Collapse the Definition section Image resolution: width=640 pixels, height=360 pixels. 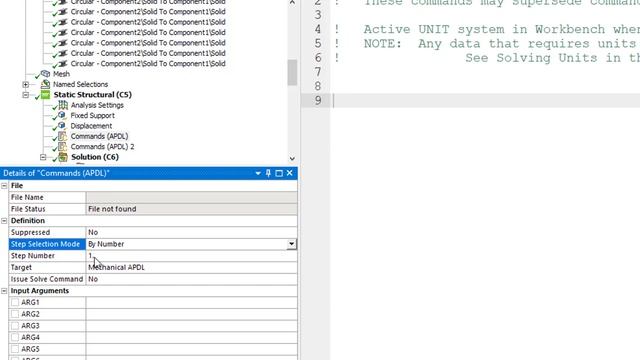pos(4,221)
